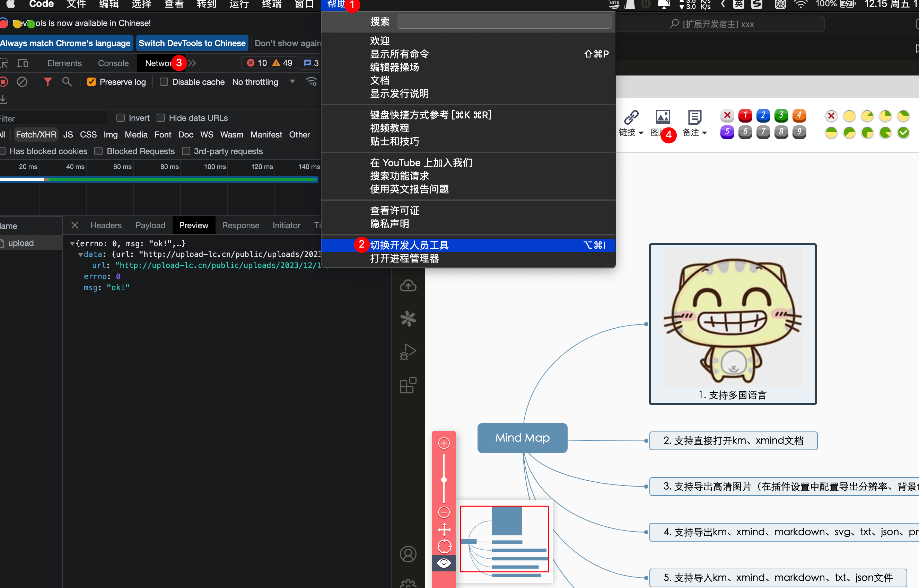The height and width of the screenshot is (588, 919).
Task: Click the help menu search field
Action: 504,21
